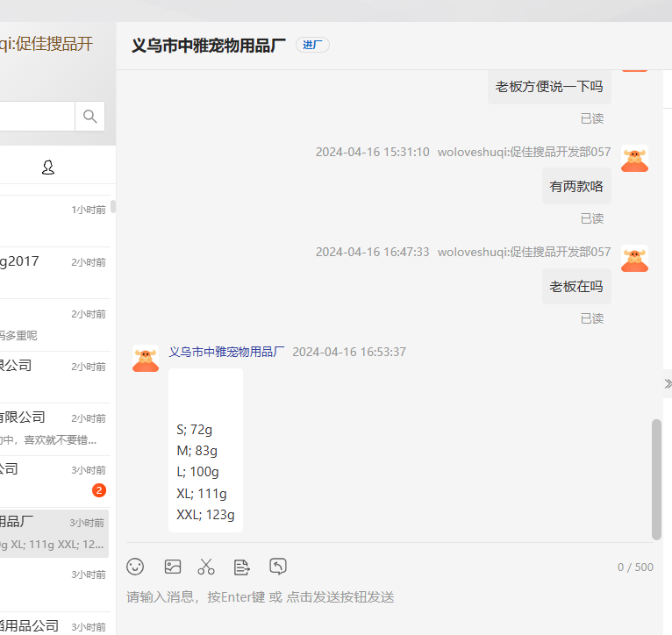Click the scissors screenshot tool

(206, 567)
